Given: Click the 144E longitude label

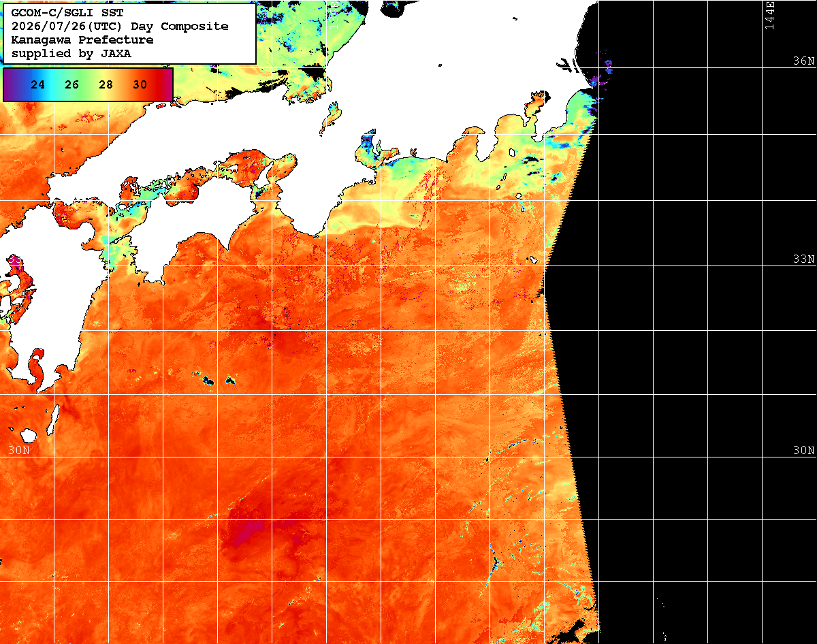Looking at the screenshot, I should tap(770, 15).
